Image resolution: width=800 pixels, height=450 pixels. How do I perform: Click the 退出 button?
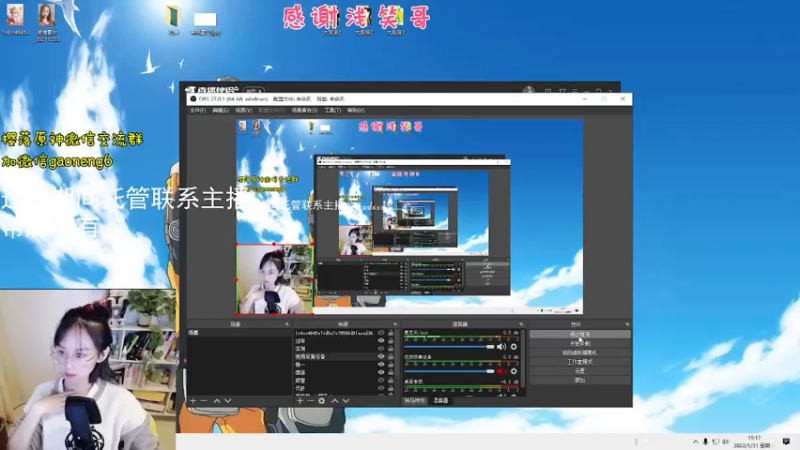pos(580,380)
